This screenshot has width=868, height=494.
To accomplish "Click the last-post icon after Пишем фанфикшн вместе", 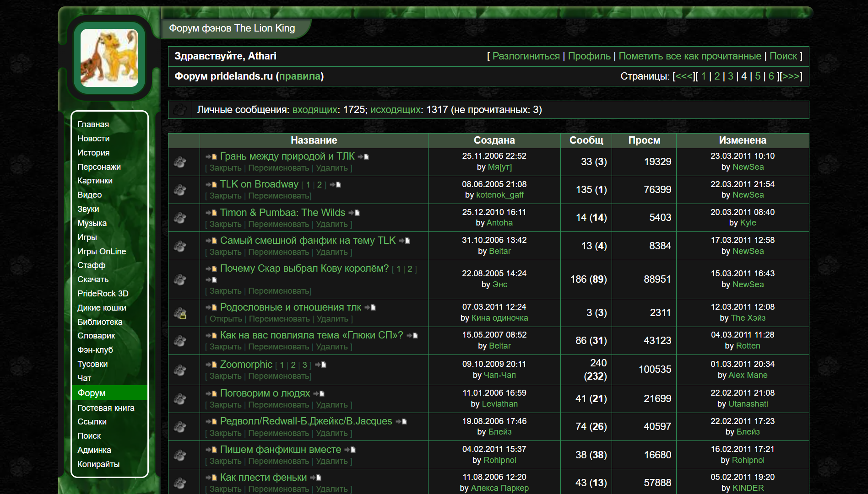I will 350,450.
